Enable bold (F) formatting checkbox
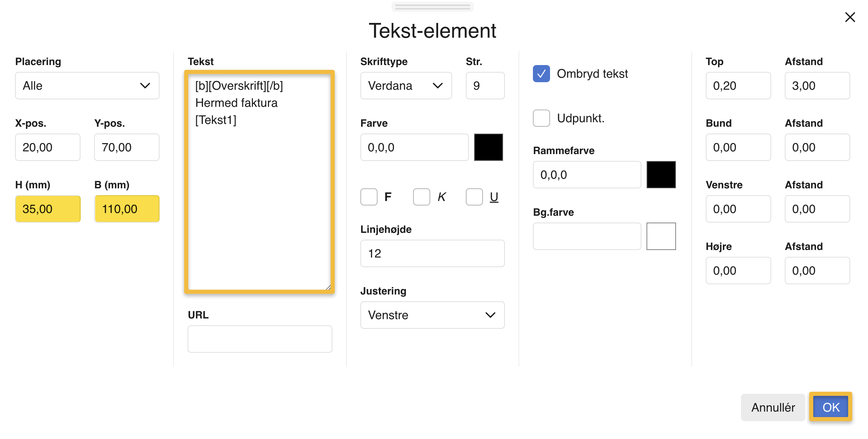Image resolution: width=868 pixels, height=439 pixels. click(369, 197)
